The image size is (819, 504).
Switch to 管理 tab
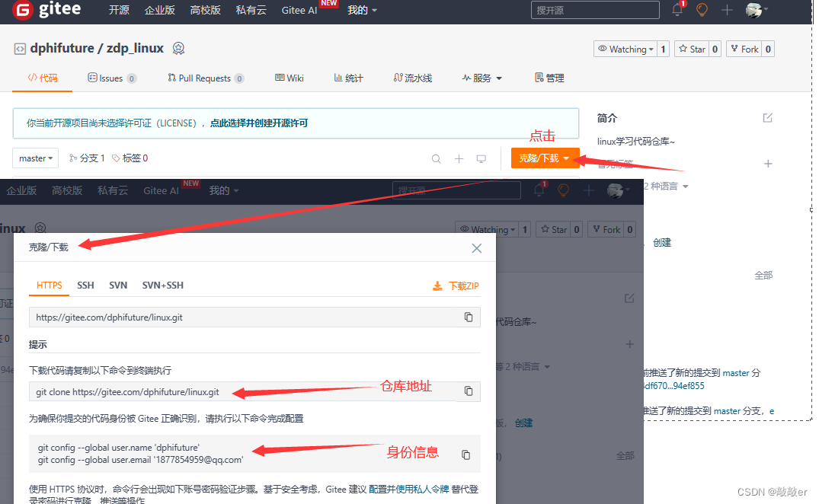(549, 78)
